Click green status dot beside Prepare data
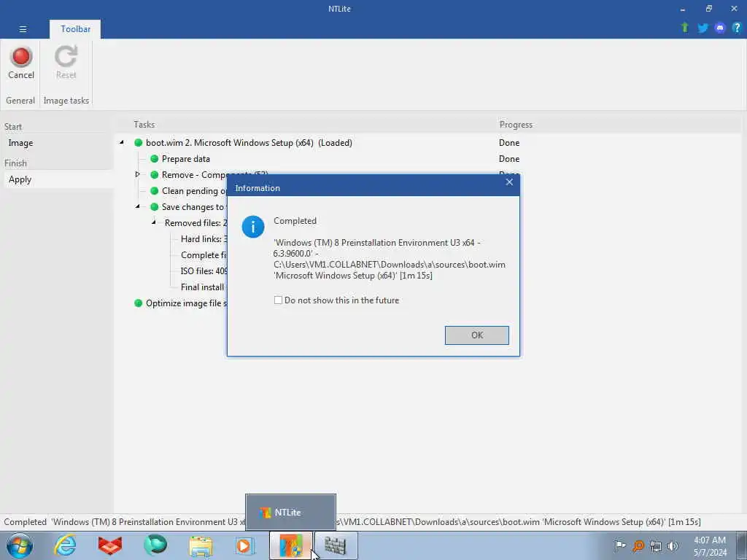 click(155, 158)
